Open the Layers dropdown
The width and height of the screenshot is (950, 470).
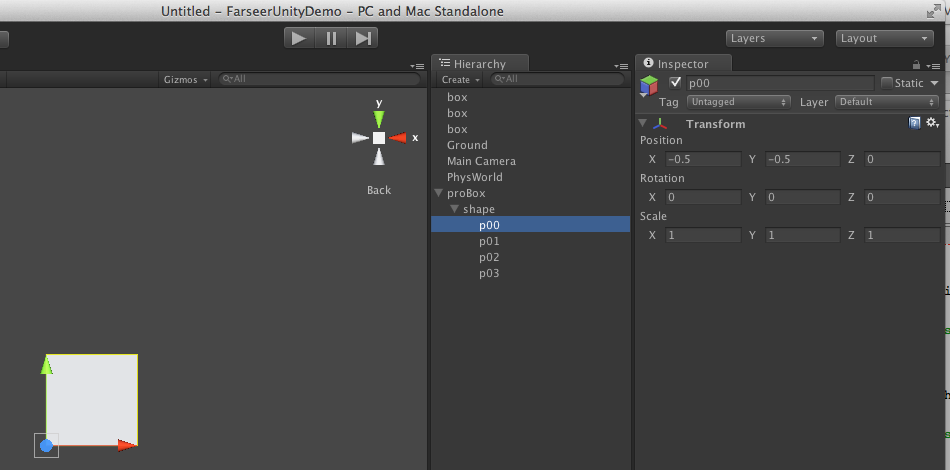point(774,38)
